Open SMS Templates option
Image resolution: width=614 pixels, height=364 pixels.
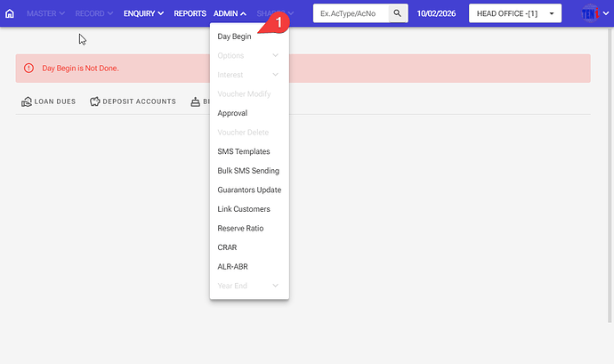243,151
